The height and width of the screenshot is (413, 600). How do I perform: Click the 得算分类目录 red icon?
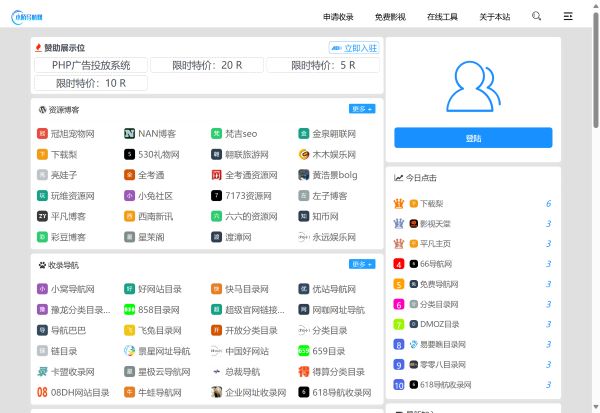point(304,372)
